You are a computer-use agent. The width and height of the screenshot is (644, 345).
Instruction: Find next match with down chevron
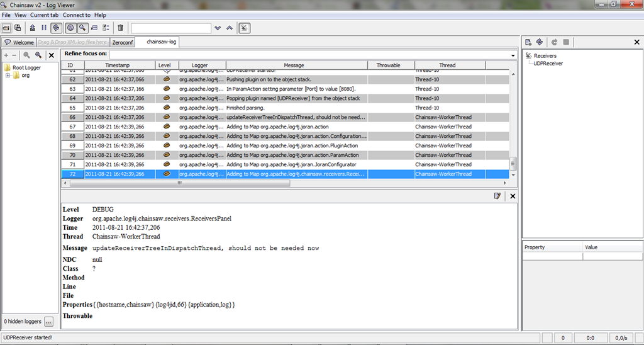(218, 28)
